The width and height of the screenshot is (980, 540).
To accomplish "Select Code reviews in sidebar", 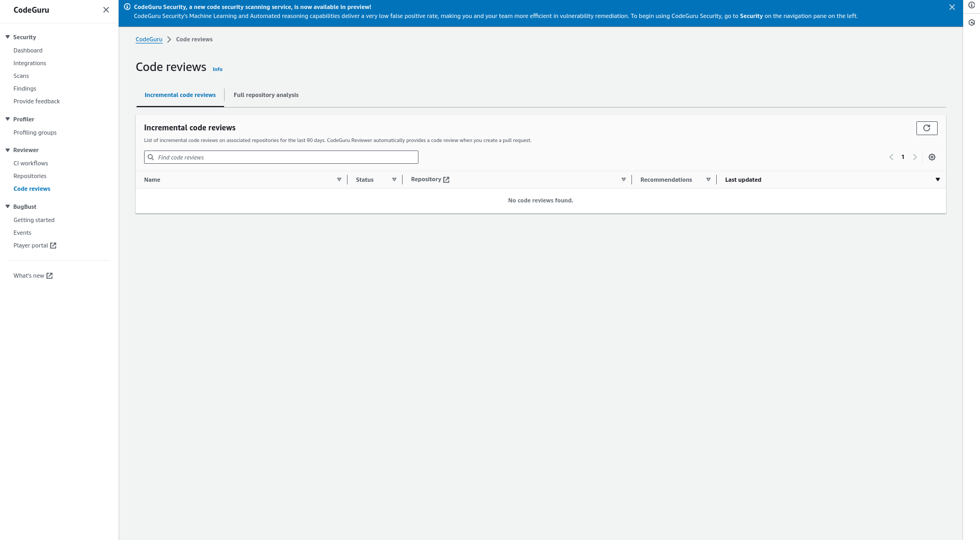I will pyautogui.click(x=32, y=189).
